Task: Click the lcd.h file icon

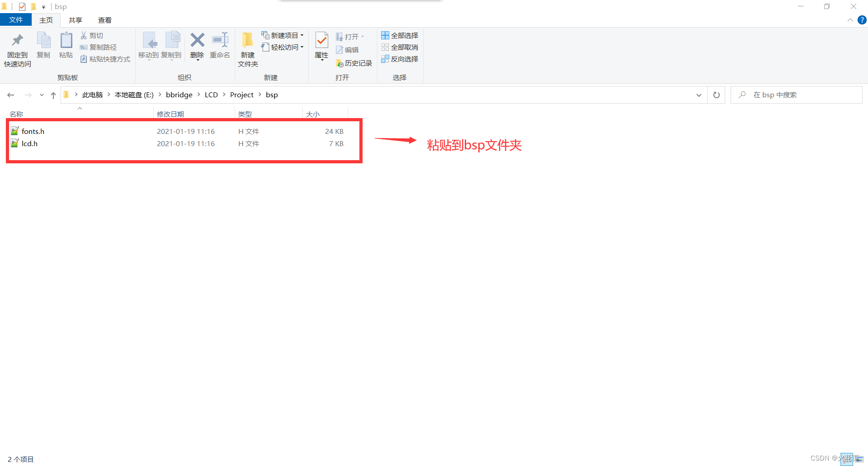Action: tap(15, 143)
